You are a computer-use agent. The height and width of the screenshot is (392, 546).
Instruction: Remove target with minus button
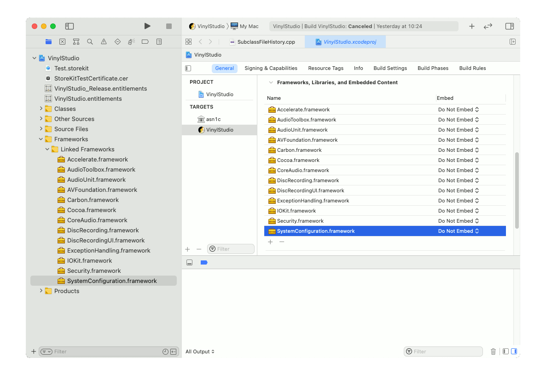tap(199, 249)
